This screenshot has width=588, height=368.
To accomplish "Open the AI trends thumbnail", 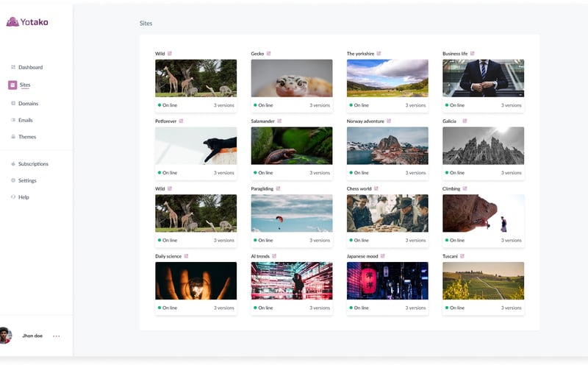I will pos(292,281).
